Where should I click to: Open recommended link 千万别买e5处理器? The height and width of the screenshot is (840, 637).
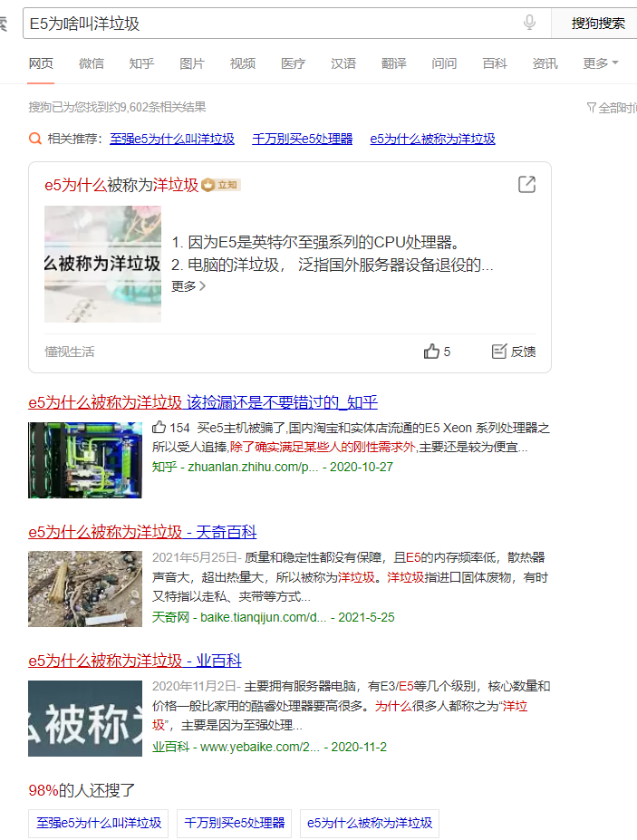tap(302, 139)
